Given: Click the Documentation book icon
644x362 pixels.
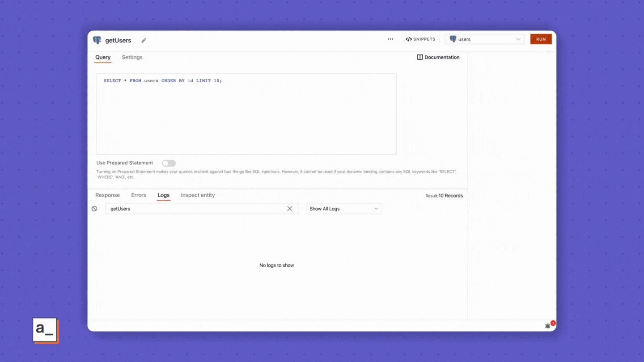Looking at the screenshot, I should (419, 57).
